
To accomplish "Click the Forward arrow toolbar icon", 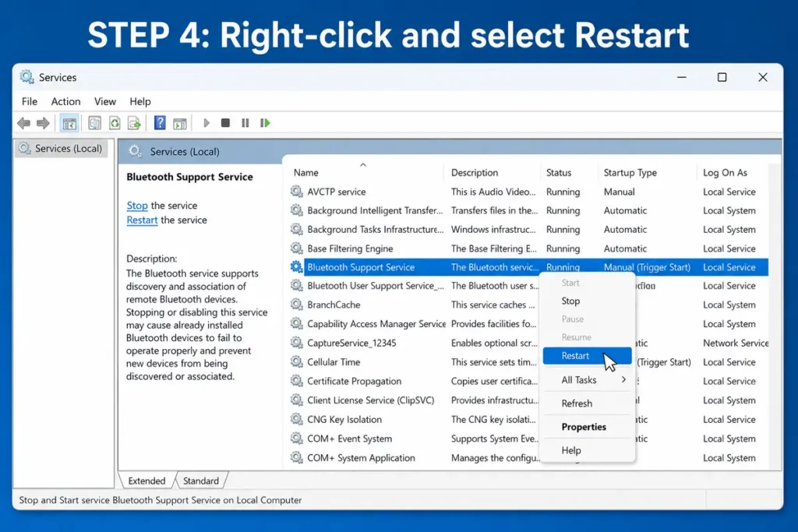I will (x=44, y=122).
